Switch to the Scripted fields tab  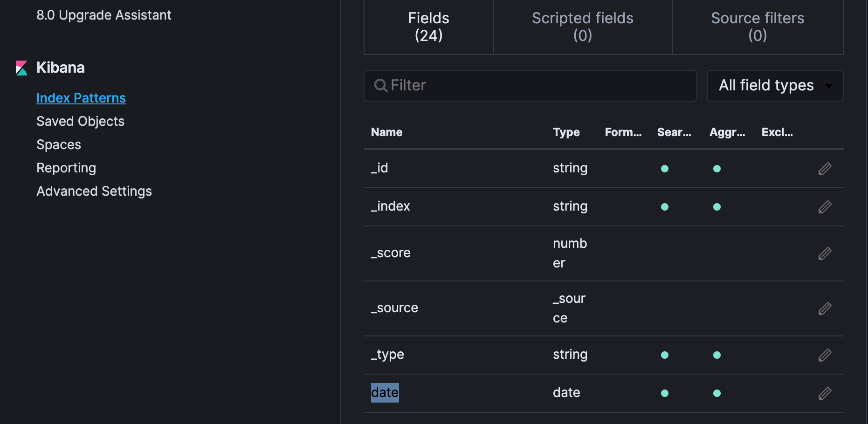(582, 27)
